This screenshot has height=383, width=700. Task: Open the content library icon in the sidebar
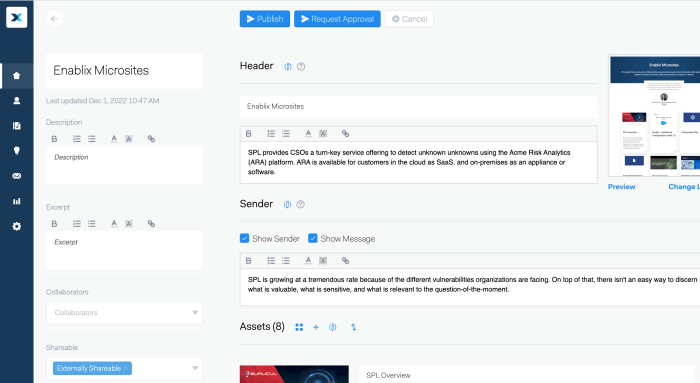coord(17,126)
